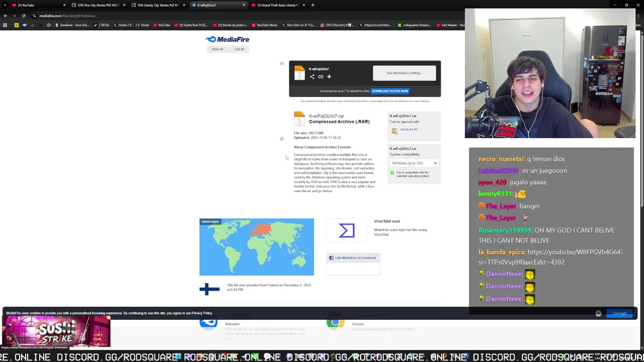Open the Discord bookmark
Image resolution: width=644 pixels, height=362 pixels.
tap(337, 25)
